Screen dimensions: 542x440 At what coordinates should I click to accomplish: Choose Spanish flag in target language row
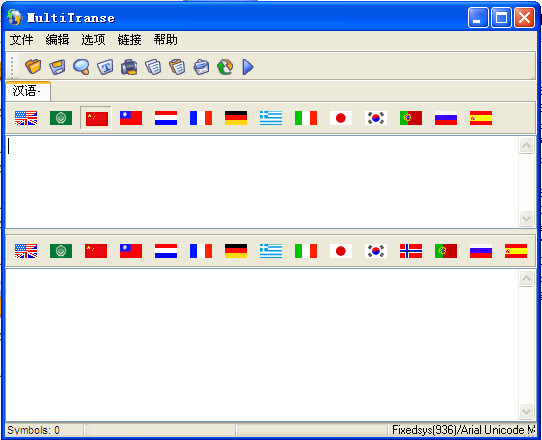point(516,251)
